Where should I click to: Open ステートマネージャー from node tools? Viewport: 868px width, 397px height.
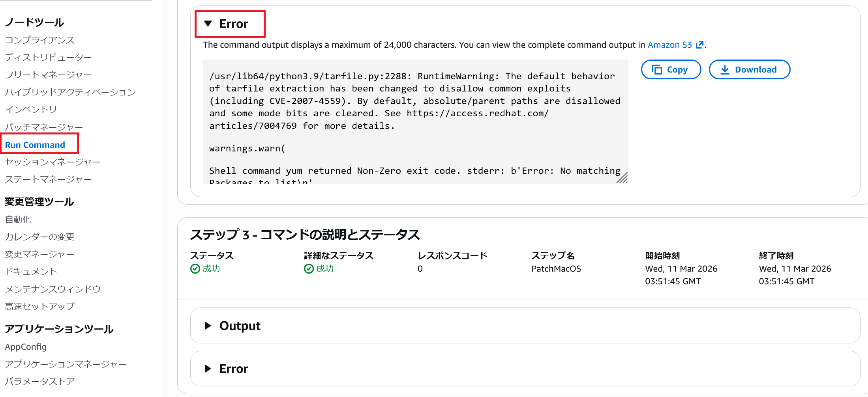[x=48, y=179]
